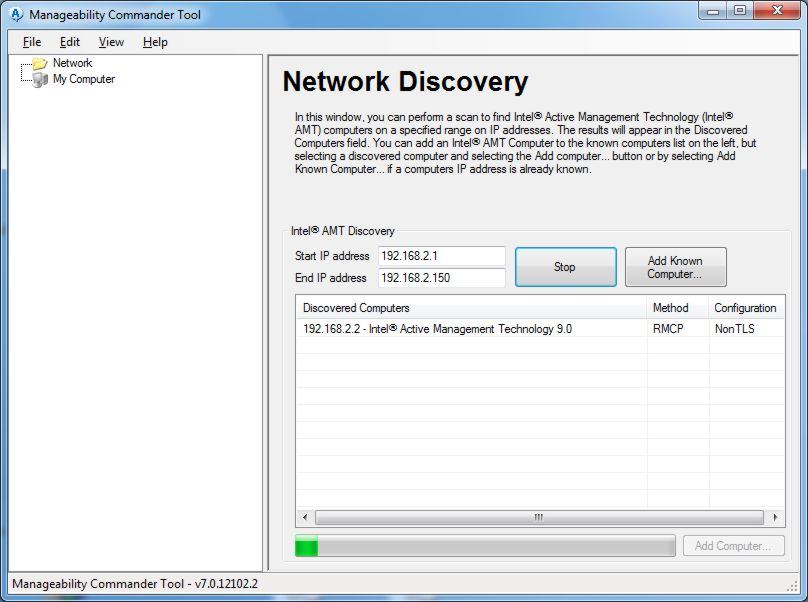Click the horizontal scrollbar thumb
The image size is (808, 602).
click(x=539, y=517)
